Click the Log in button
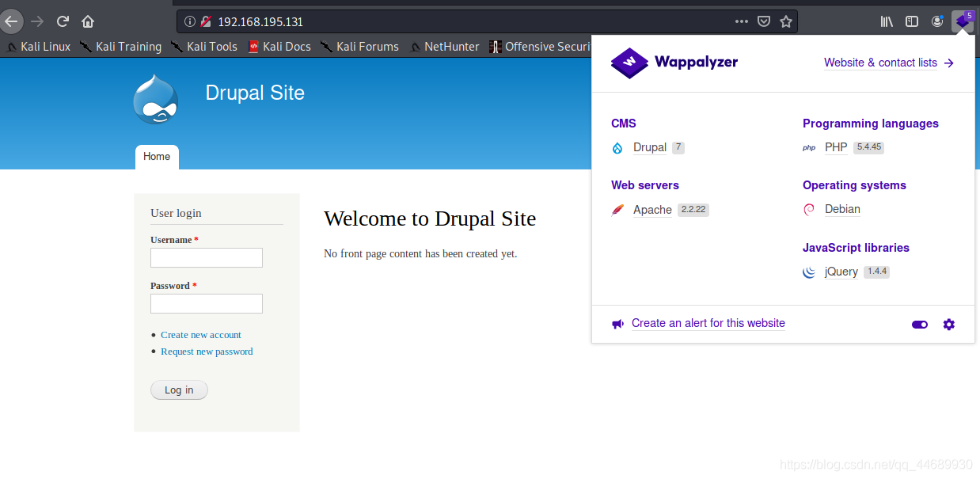Image resolution: width=980 pixels, height=479 pixels. [179, 390]
